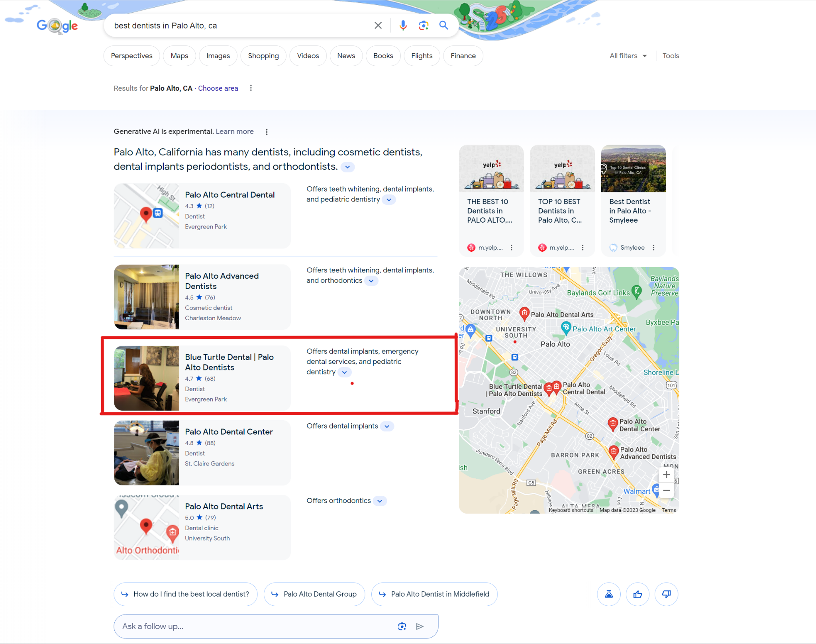Give thumbs up feedback

637,594
